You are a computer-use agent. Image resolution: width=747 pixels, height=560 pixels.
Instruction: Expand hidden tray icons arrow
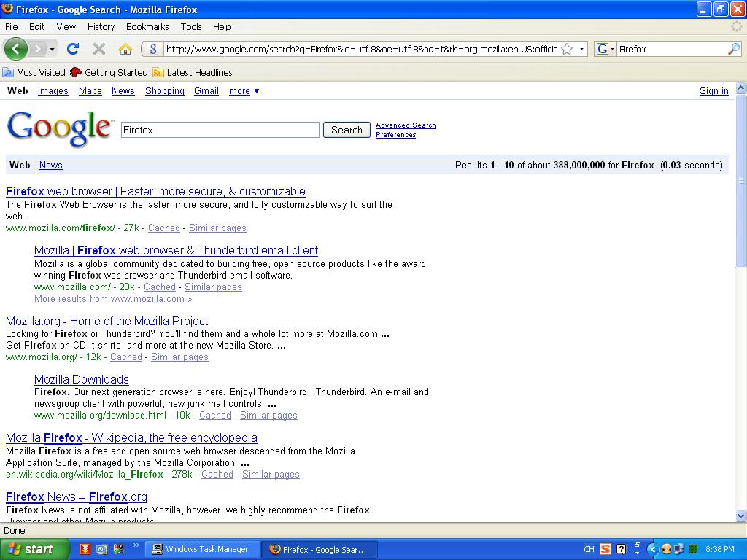click(653, 549)
